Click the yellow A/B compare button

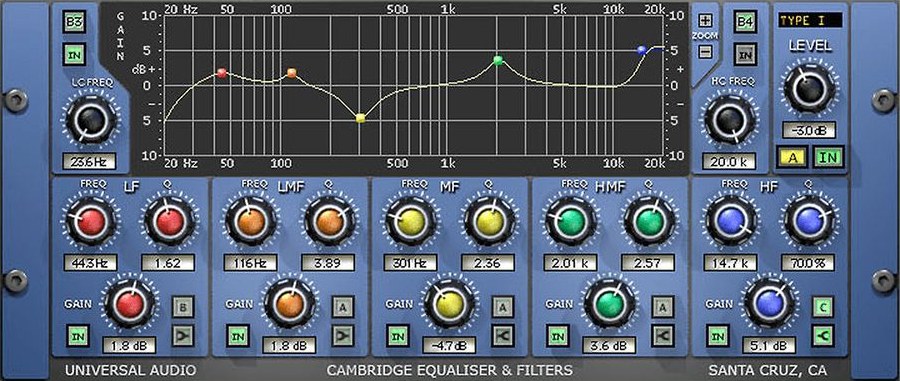click(793, 158)
